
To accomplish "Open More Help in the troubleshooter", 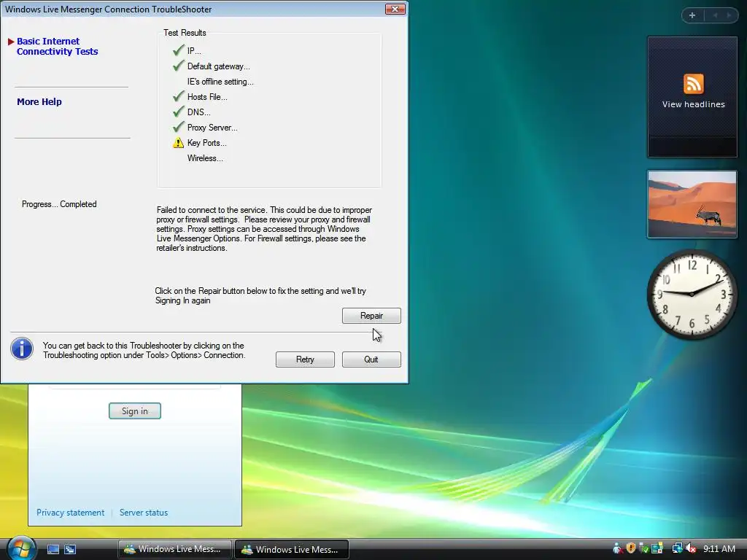I will point(39,101).
